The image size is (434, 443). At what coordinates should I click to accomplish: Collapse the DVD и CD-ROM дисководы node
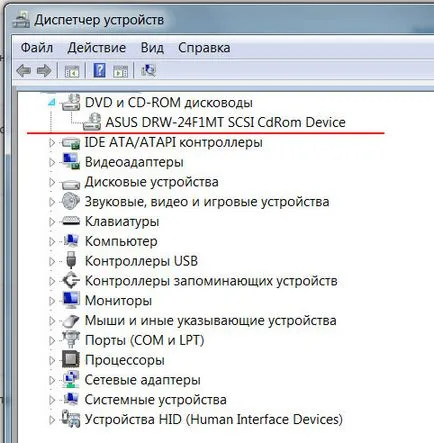52,103
